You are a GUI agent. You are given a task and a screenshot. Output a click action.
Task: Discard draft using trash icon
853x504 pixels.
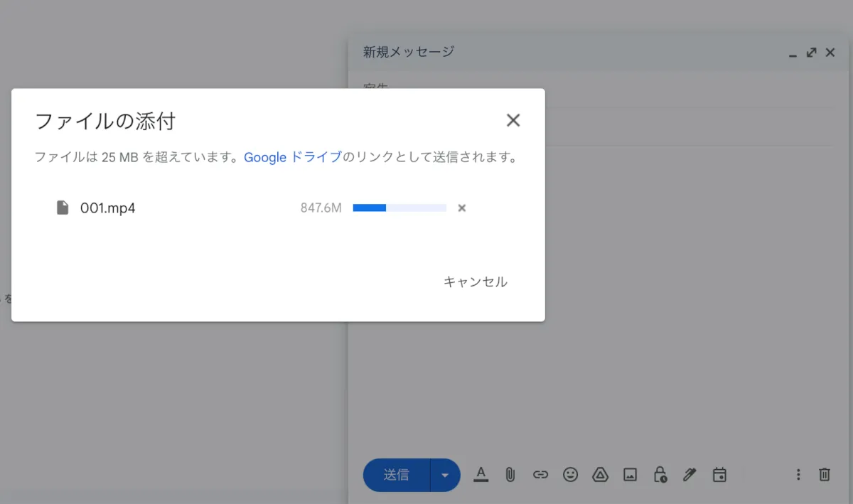coord(825,475)
